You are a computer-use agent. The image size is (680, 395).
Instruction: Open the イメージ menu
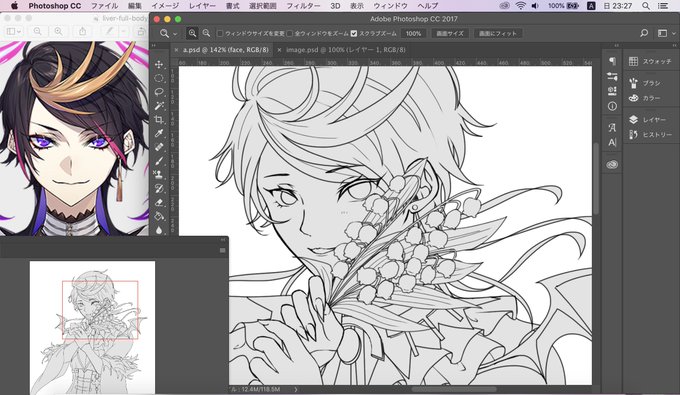165,6
